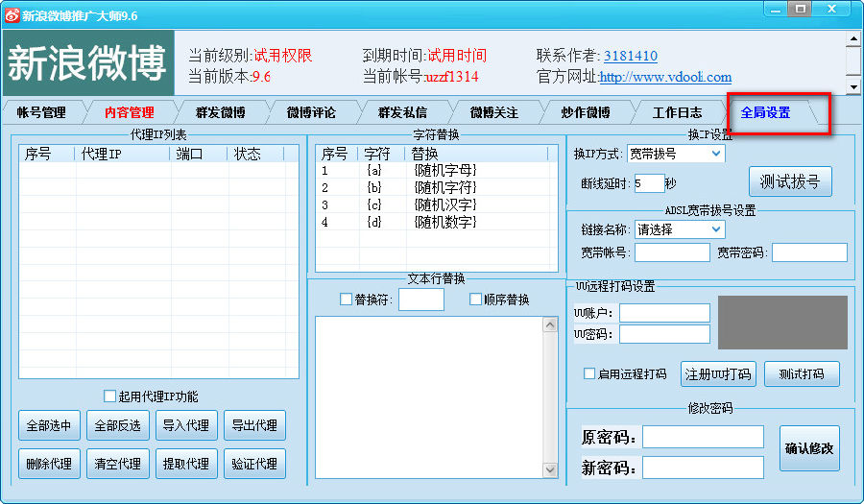Select the 群发私信 tab

click(x=403, y=112)
